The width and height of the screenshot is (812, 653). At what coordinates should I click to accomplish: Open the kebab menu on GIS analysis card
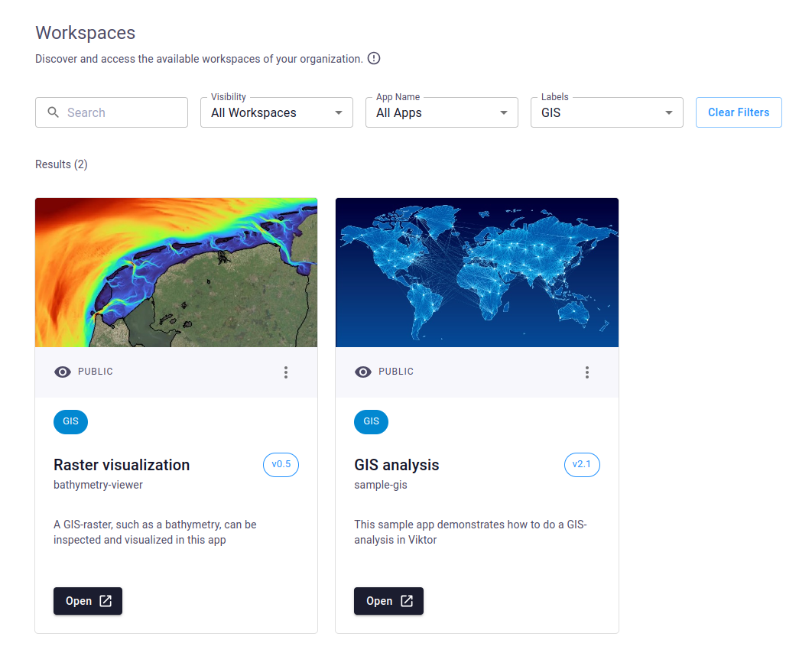pos(587,372)
